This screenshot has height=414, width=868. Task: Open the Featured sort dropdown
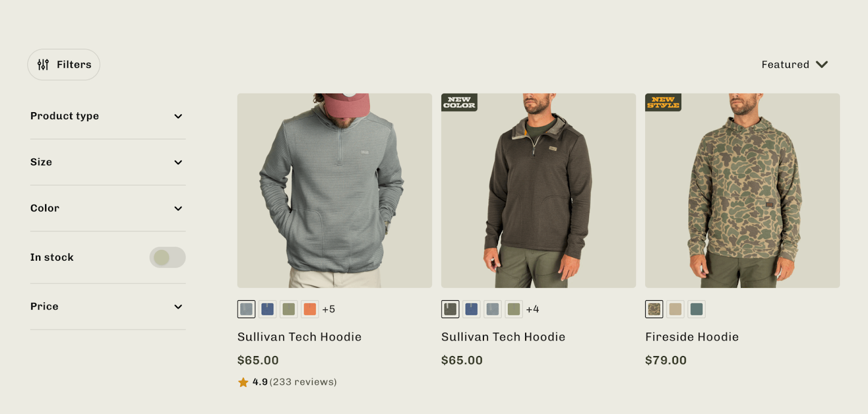(795, 64)
